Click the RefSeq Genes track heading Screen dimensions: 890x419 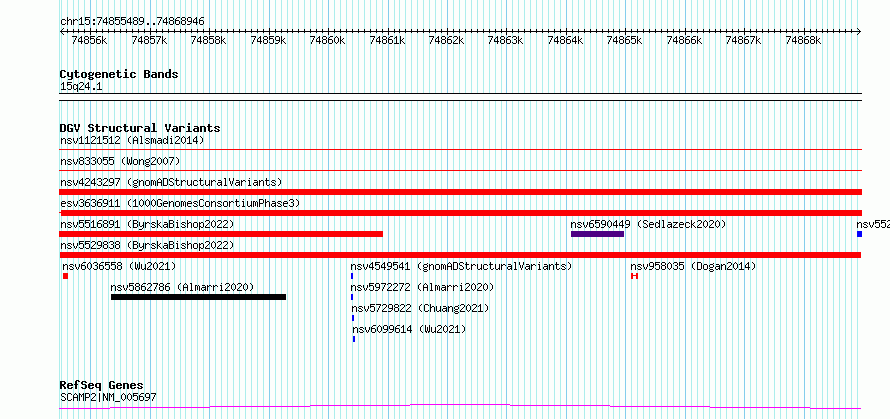click(101, 386)
